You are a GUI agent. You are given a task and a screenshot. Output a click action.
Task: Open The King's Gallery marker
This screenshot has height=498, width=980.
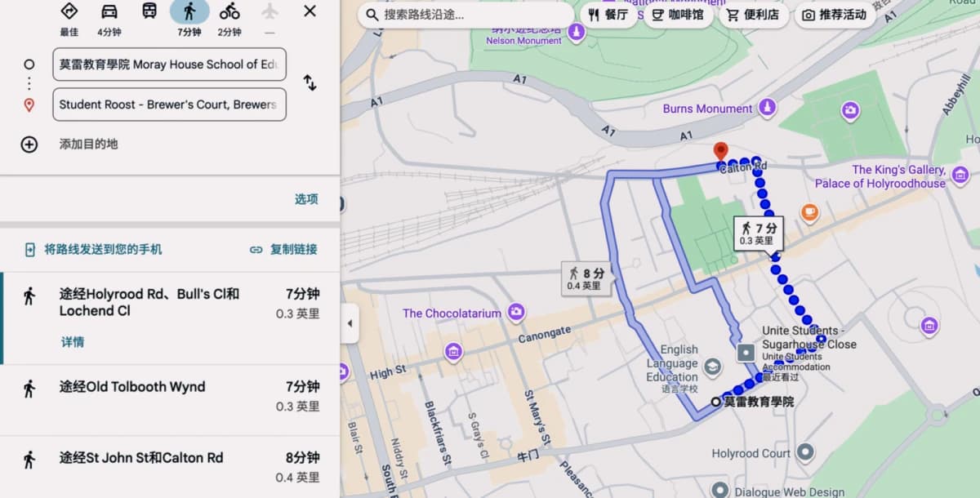point(960,175)
